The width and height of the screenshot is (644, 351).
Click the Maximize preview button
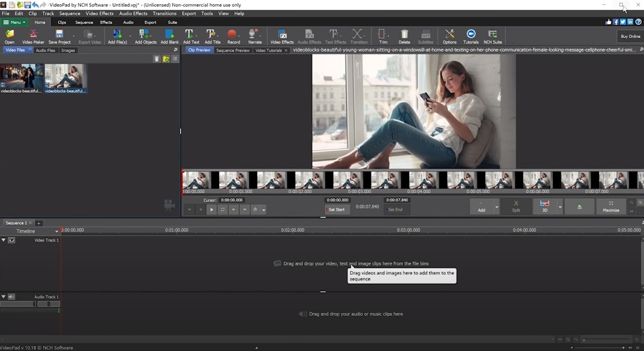pyautogui.click(x=611, y=206)
